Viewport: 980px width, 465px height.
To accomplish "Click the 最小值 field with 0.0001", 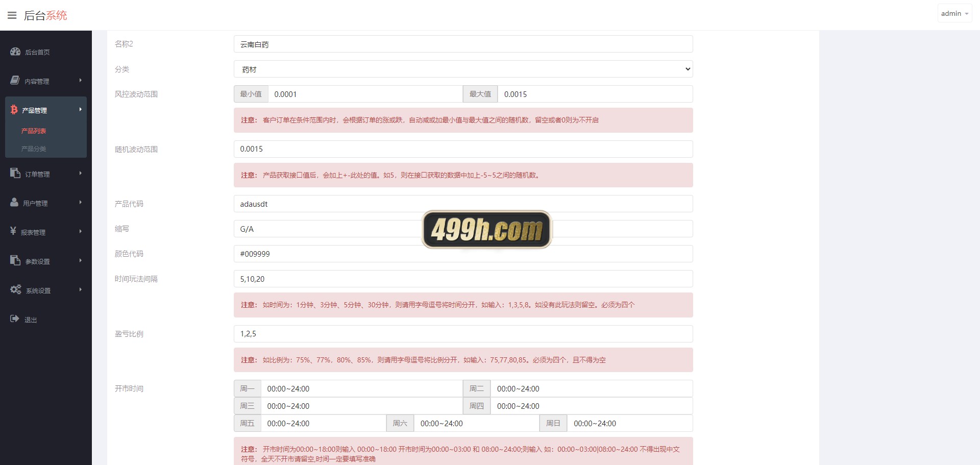I will click(365, 94).
